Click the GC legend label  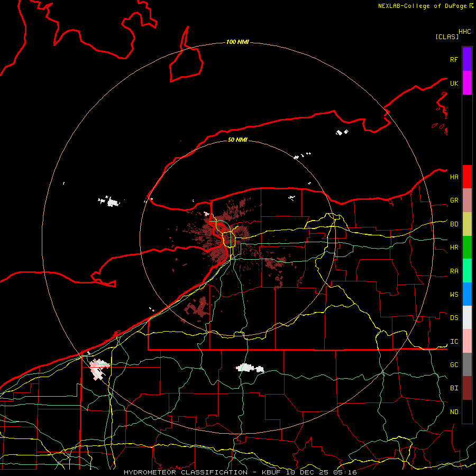pos(454,365)
